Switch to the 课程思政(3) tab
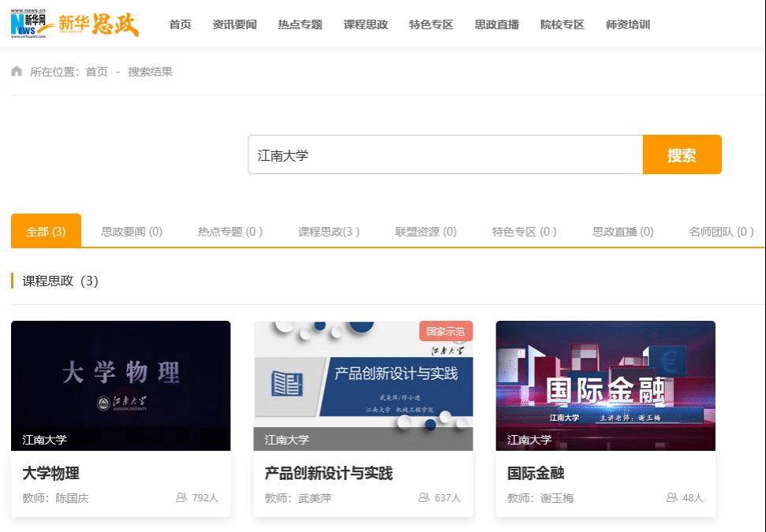This screenshot has width=766, height=532. (x=328, y=232)
